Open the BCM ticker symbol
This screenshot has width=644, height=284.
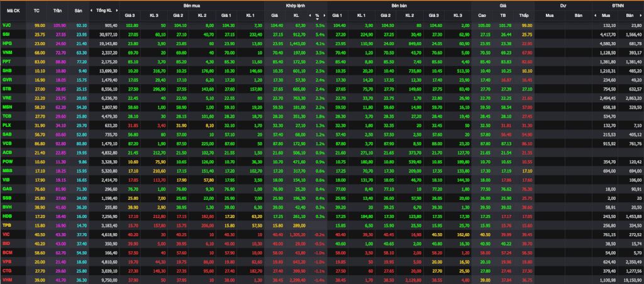coord(7,252)
